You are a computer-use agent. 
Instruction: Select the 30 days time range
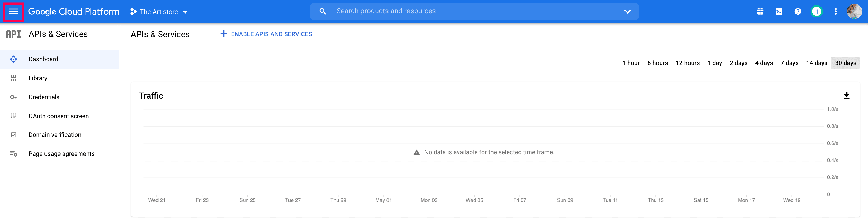pyautogui.click(x=845, y=63)
